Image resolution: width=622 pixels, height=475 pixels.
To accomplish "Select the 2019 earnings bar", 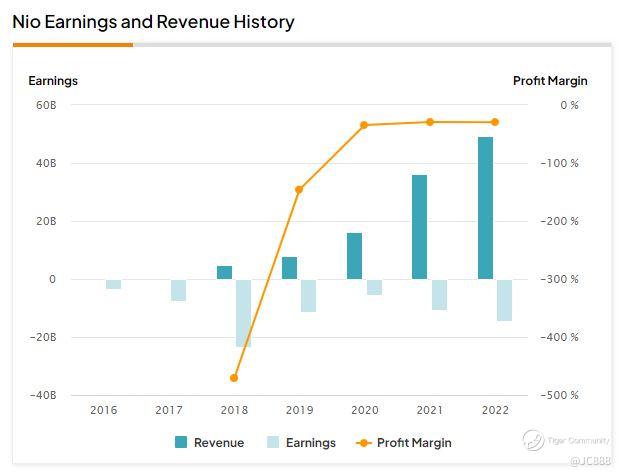I will (309, 296).
